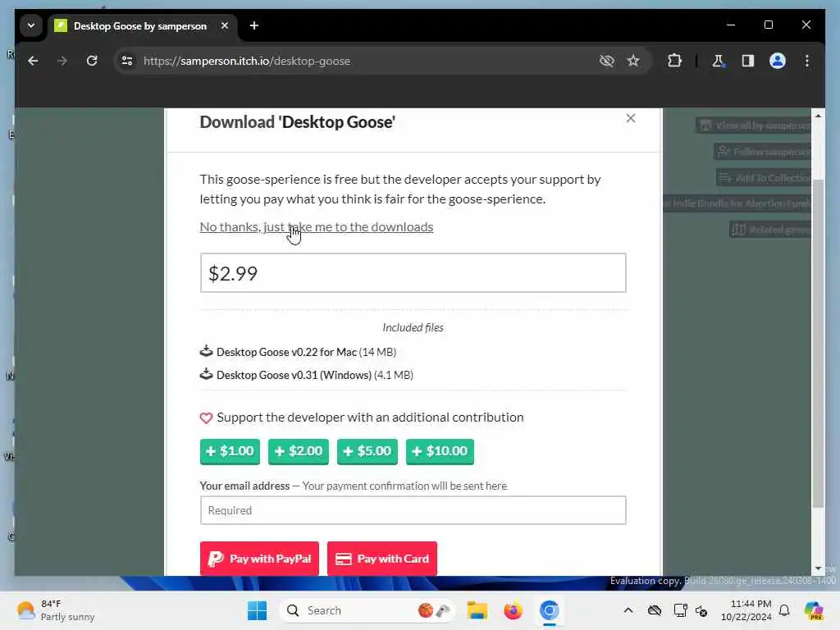840x630 pixels.
Task: Click the crossed-eye tracking protection icon
Action: point(606,61)
